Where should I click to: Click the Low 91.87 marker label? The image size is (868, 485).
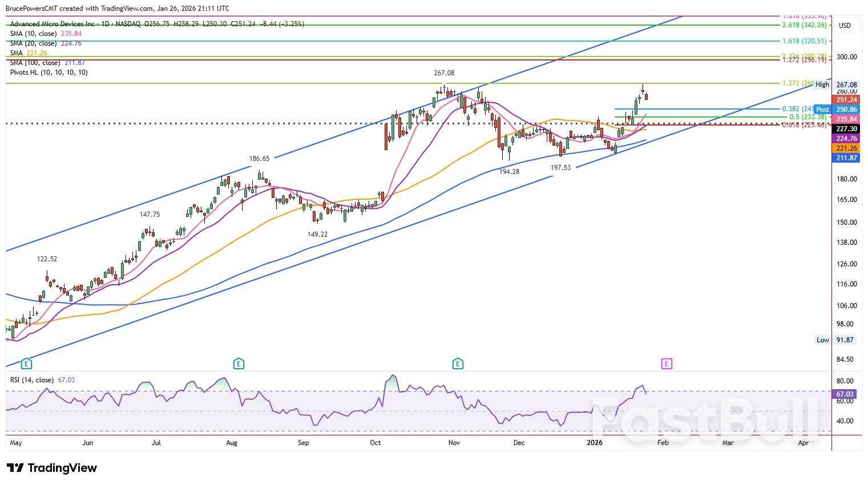(822, 340)
